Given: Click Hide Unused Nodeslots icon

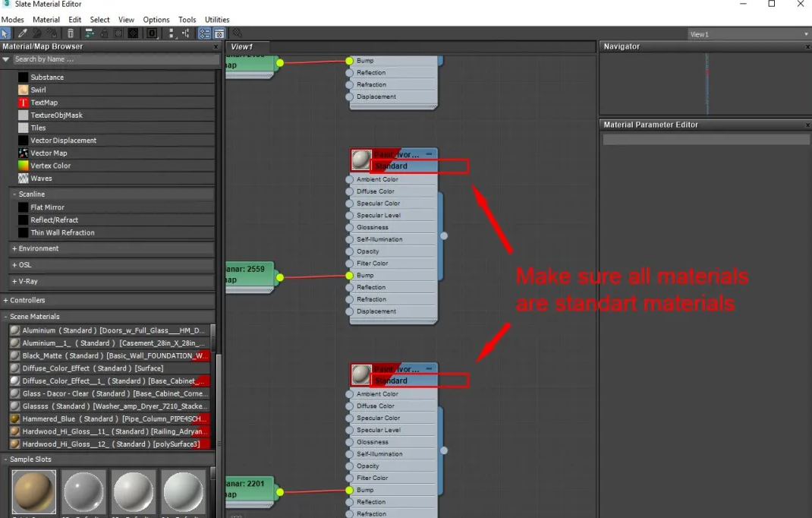Looking at the screenshot, I should 103,33.
